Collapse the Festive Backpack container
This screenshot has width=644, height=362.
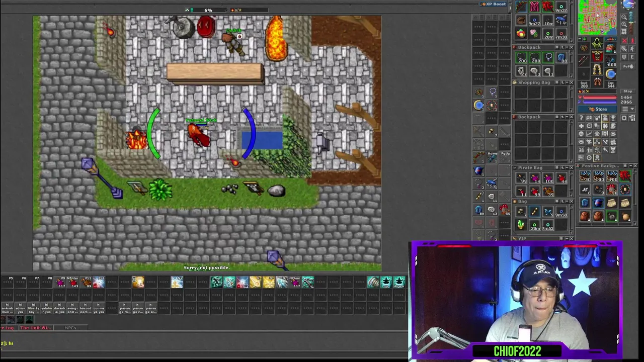point(630,166)
